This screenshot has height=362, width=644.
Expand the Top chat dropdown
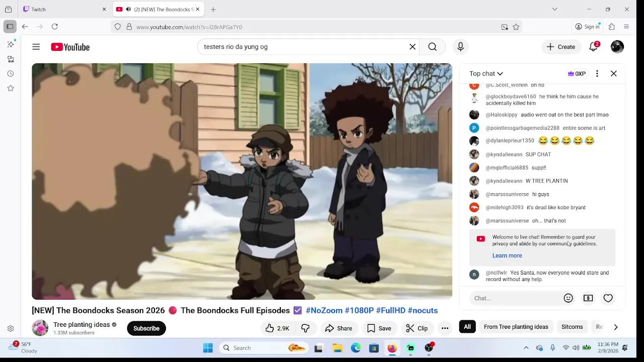pyautogui.click(x=486, y=73)
